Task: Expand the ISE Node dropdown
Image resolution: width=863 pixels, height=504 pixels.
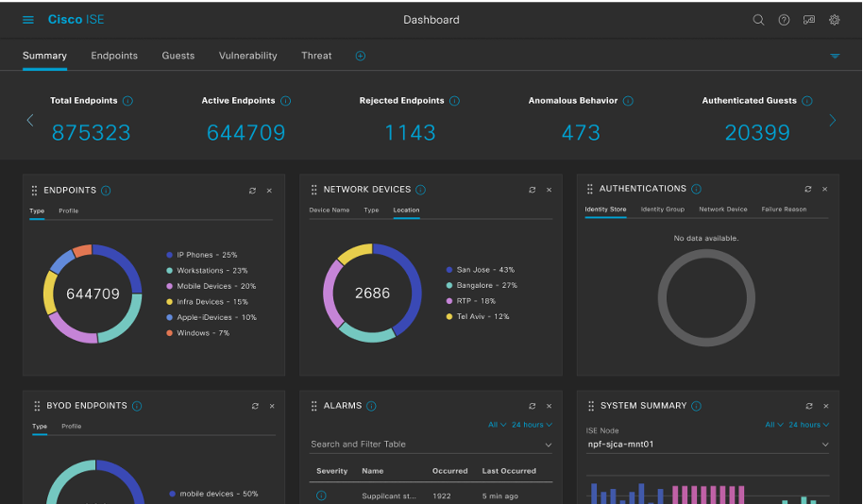Action: (x=824, y=445)
